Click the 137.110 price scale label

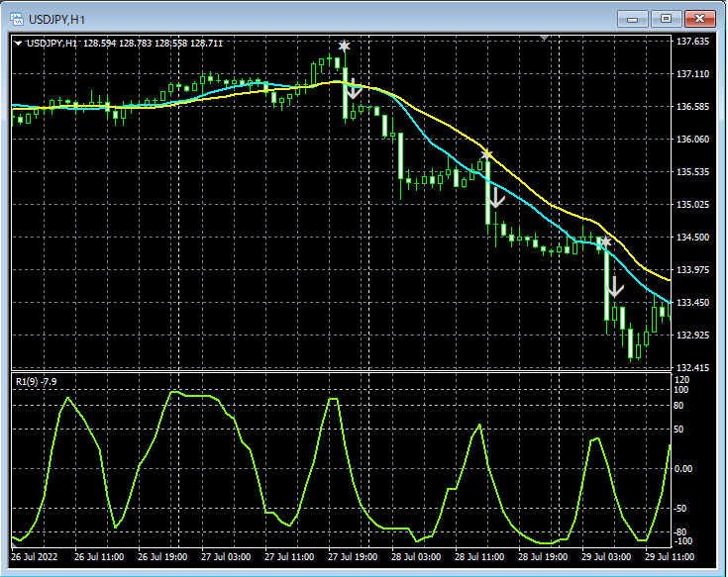click(x=692, y=74)
